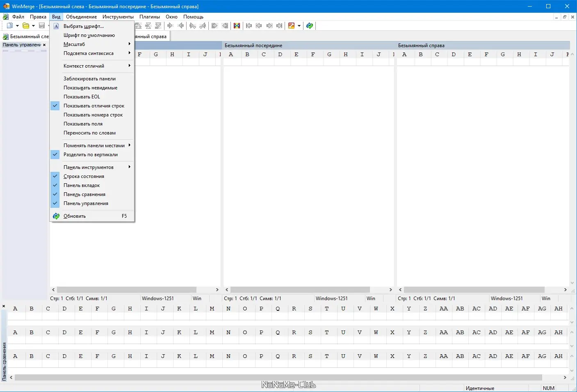Open the "Объединение" menu
Screen dimensions: 577x392
pyautogui.click(x=82, y=17)
